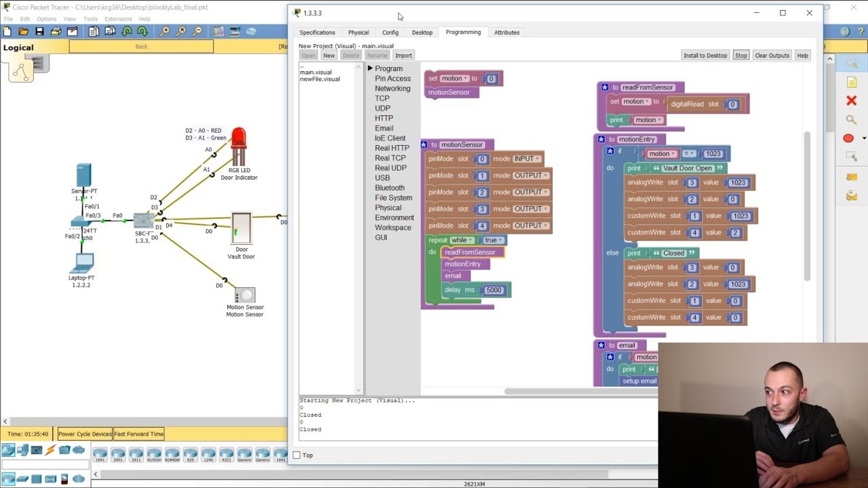
Task: Switch to the Physical tab
Action: [358, 33]
